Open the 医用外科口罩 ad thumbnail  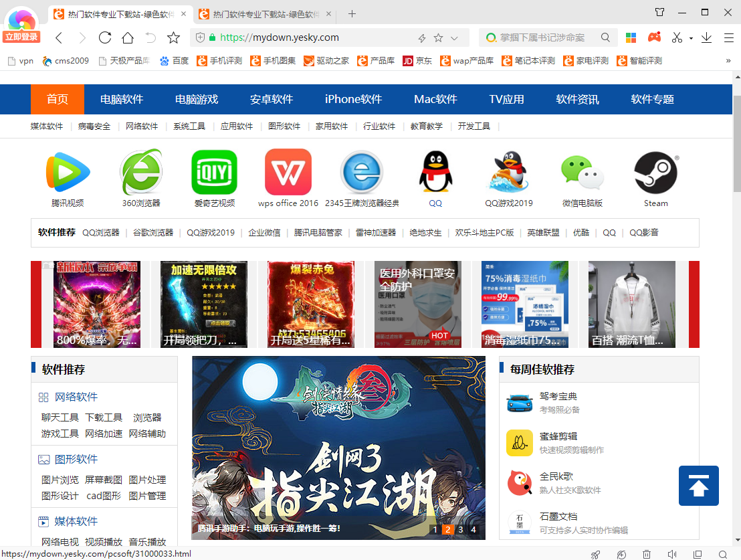coord(418,304)
